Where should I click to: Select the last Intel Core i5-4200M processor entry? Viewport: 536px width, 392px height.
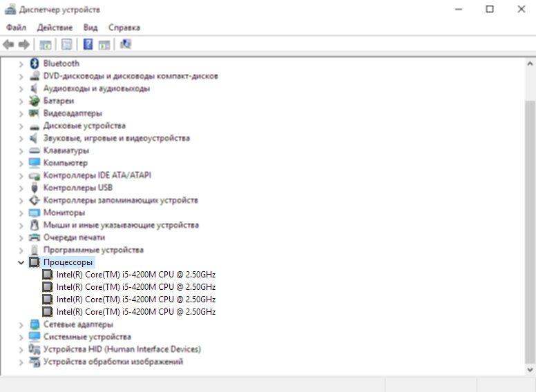tap(136, 312)
